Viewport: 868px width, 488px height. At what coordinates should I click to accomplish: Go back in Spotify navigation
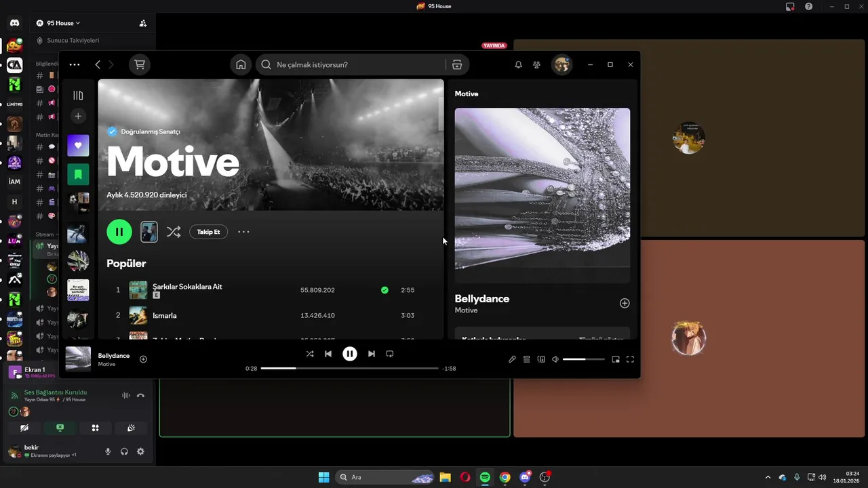pos(98,64)
